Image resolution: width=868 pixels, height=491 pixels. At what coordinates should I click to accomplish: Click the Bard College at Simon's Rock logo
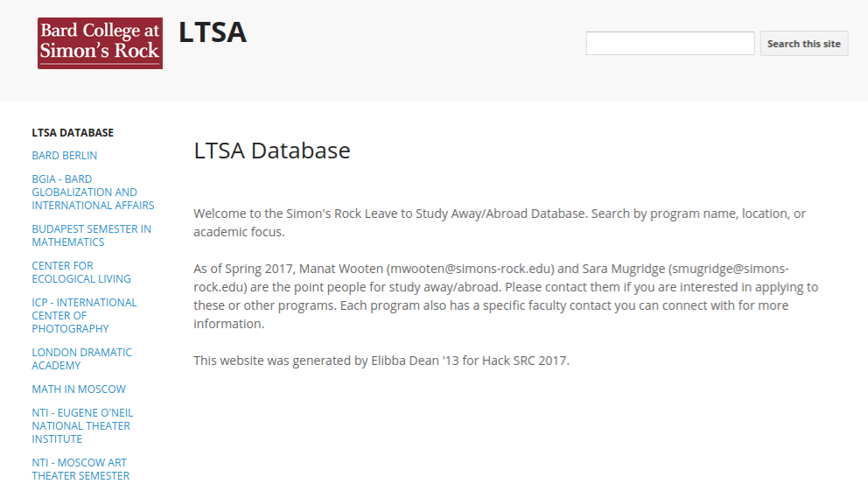(100, 43)
